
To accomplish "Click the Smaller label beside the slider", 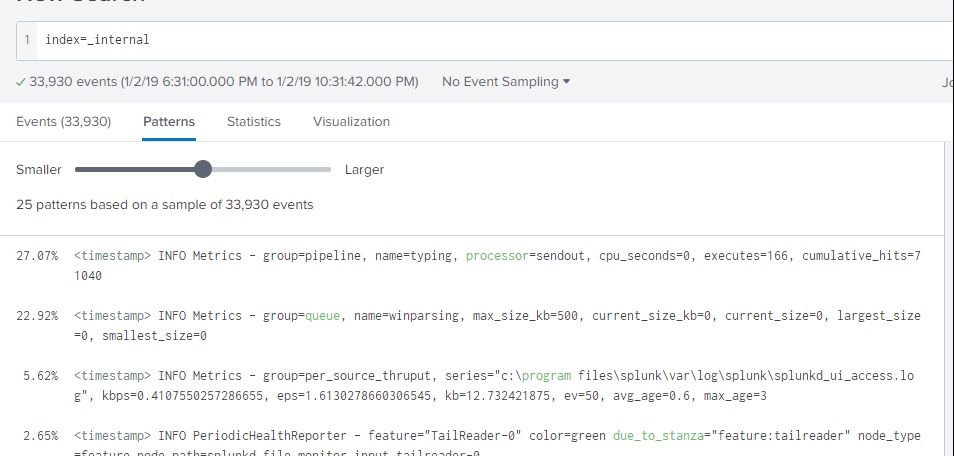I will coord(39,170).
